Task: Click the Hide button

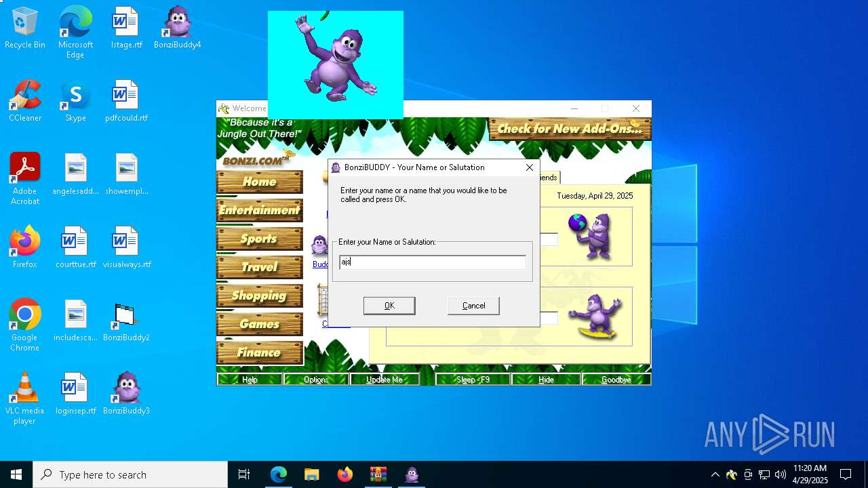Action: (x=546, y=380)
